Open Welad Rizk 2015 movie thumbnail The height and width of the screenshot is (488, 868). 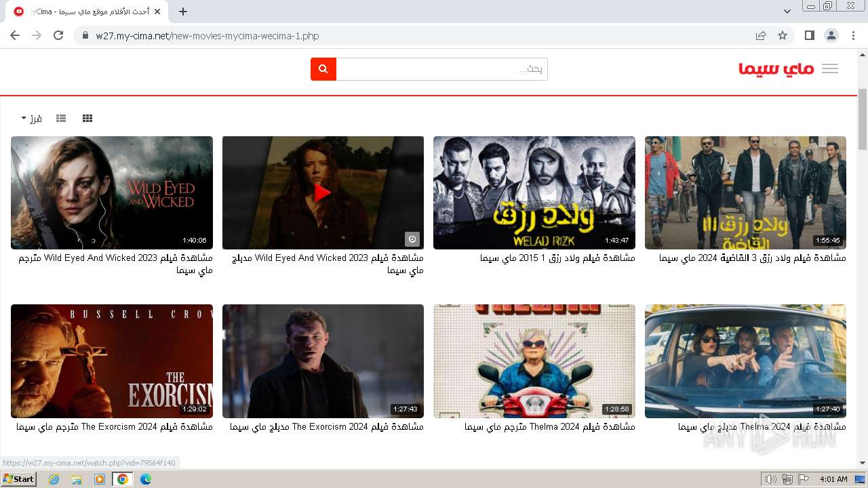point(534,192)
